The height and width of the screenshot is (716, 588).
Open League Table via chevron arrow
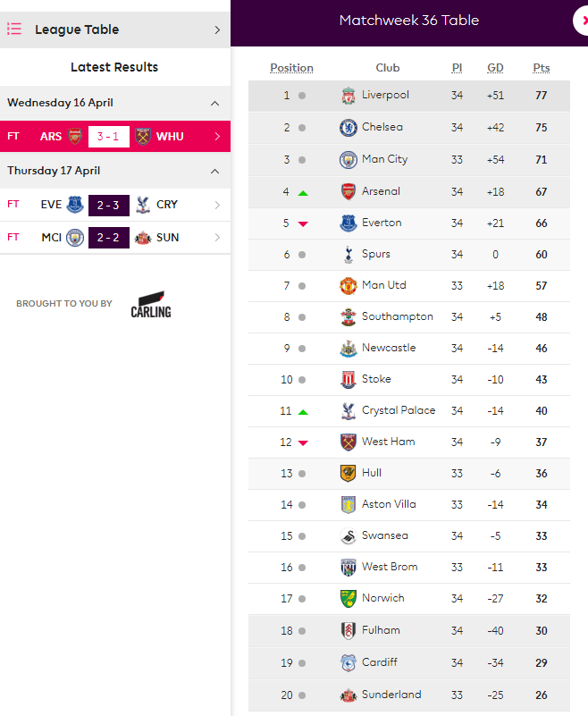click(217, 30)
